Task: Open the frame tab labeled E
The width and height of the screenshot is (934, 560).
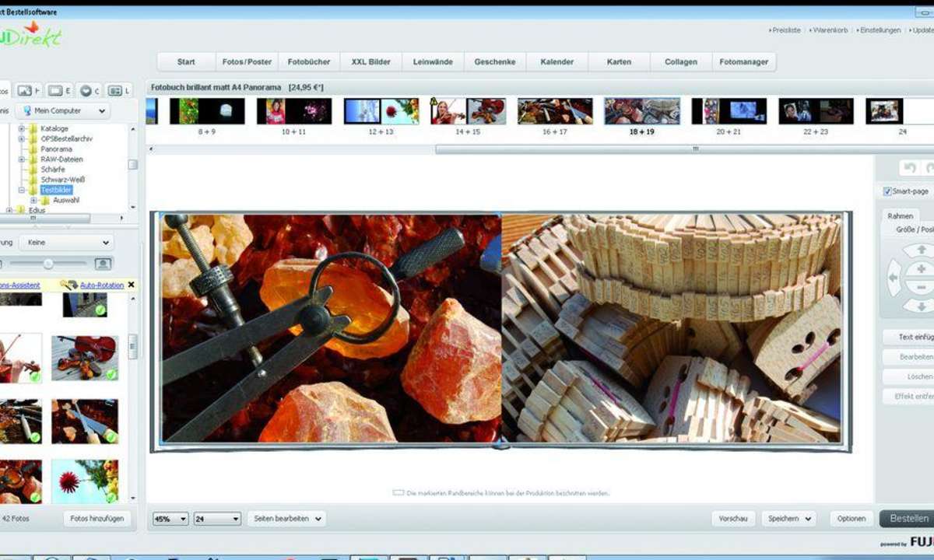Action: coord(59,90)
